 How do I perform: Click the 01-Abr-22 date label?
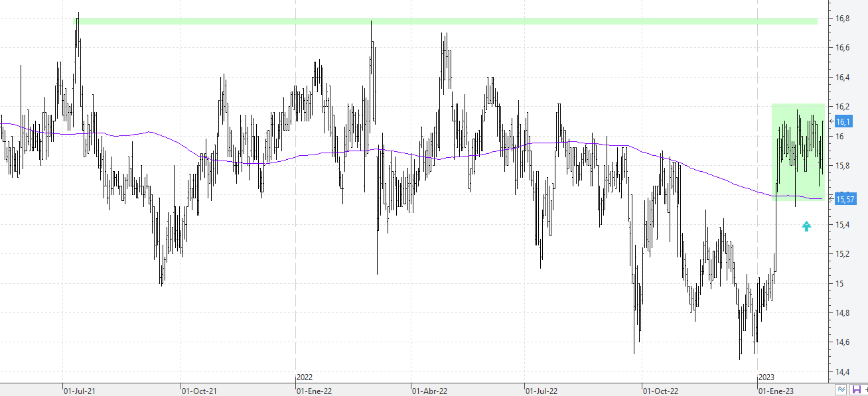tap(430, 391)
